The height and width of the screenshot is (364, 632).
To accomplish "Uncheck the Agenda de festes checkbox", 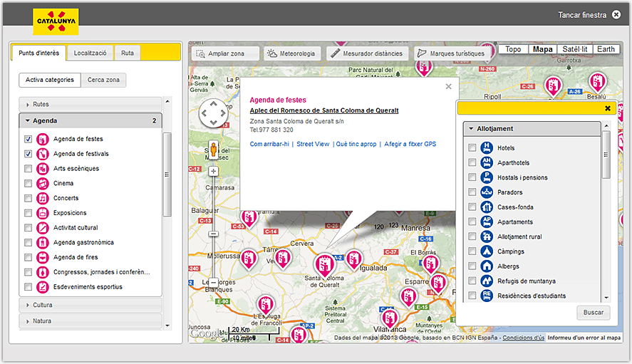I will pyautogui.click(x=29, y=139).
